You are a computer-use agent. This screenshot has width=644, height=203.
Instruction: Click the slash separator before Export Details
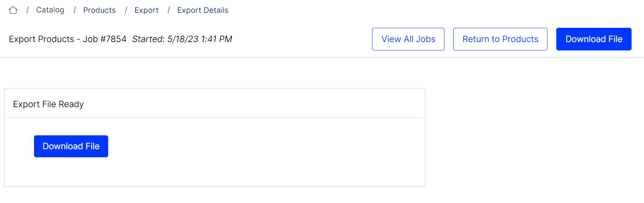pos(168,10)
